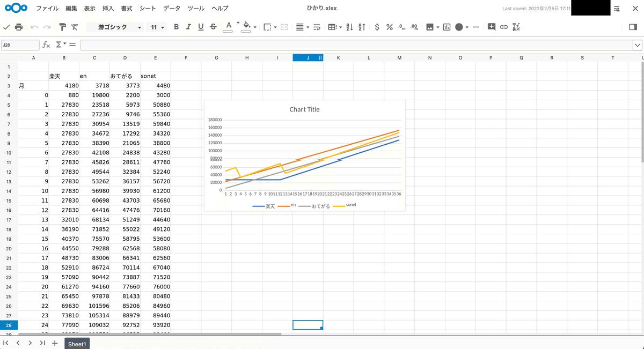This screenshot has width=644, height=349.
Task: Format cells as currency
Action: pyautogui.click(x=377, y=27)
